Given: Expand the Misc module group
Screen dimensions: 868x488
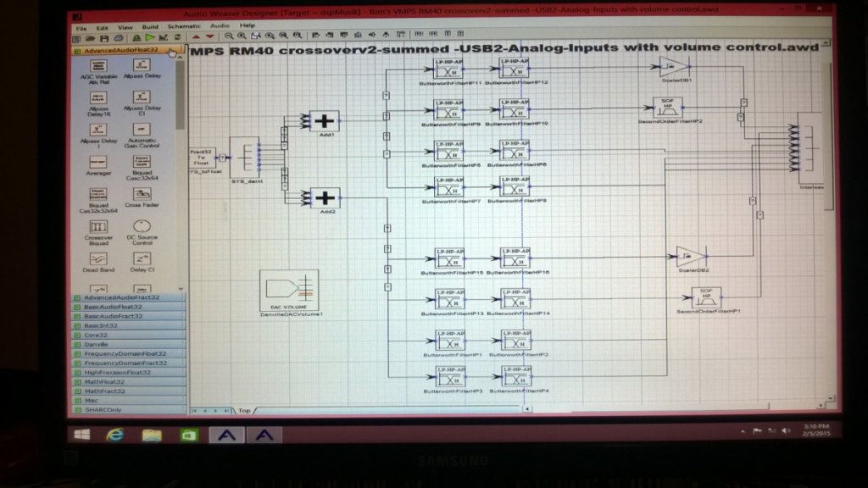Looking at the screenshot, I should (129, 401).
